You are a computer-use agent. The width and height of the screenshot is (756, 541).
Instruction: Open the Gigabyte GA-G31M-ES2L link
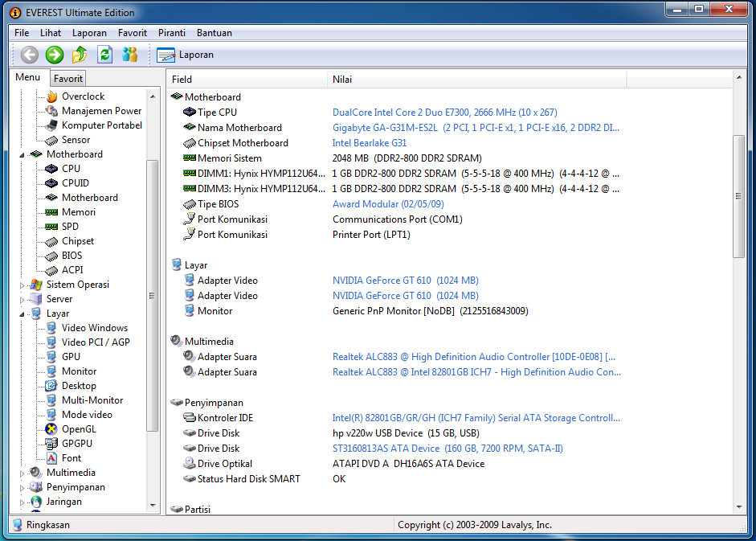coord(476,128)
